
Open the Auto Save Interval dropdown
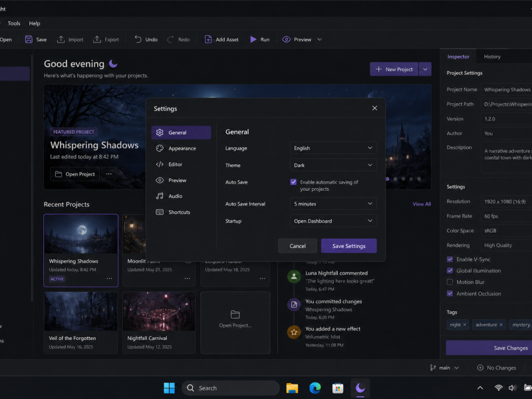point(333,203)
